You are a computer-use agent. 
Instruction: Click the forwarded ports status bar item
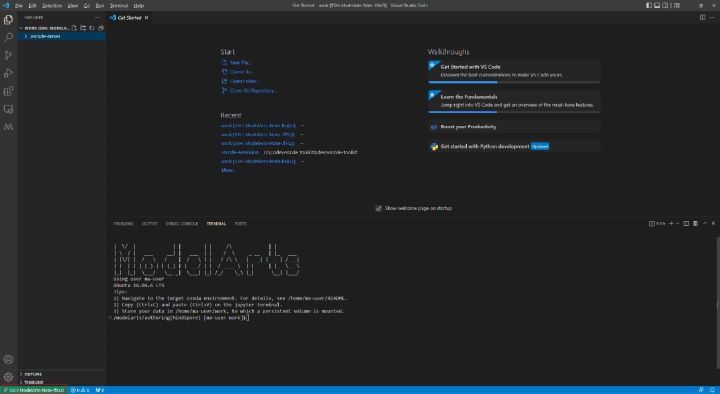[x=100, y=390]
